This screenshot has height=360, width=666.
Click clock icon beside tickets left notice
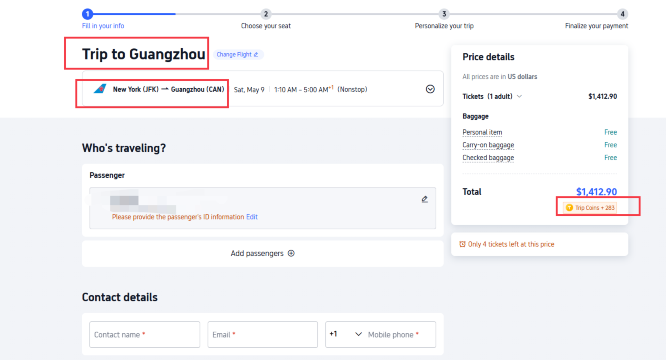[462, 245]
